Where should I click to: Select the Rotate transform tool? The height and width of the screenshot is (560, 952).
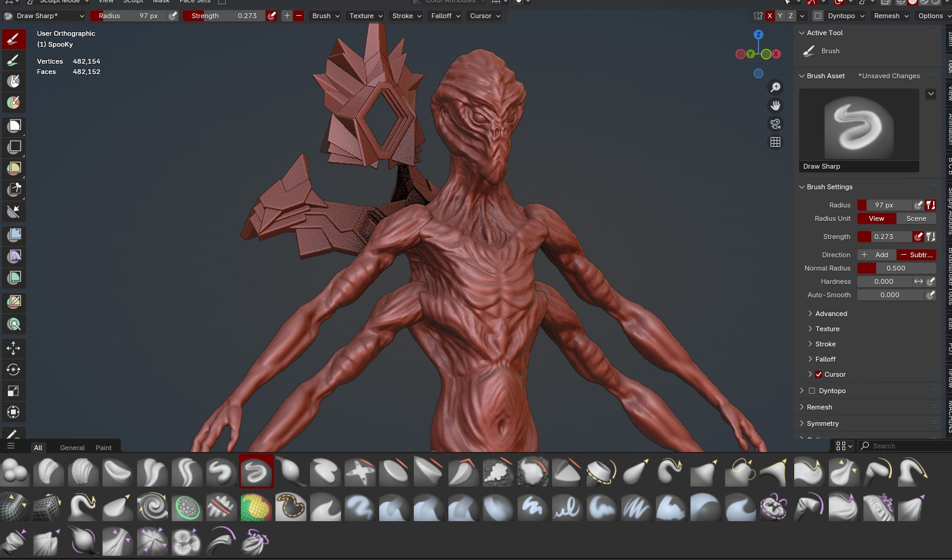pyautogui.click(x=13, y=369)
